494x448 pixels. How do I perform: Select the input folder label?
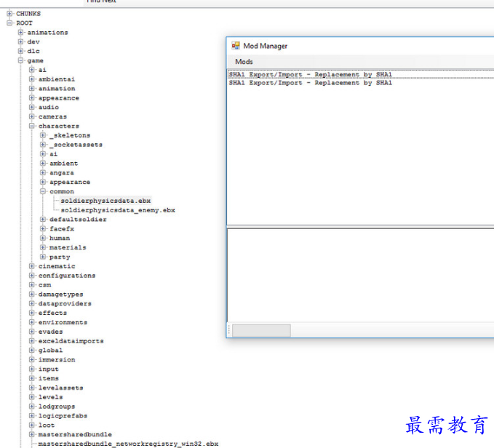49,369
